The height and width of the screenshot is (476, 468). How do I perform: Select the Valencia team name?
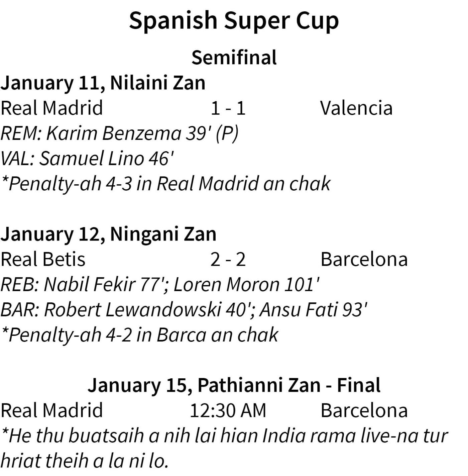(x=356, y=108)
